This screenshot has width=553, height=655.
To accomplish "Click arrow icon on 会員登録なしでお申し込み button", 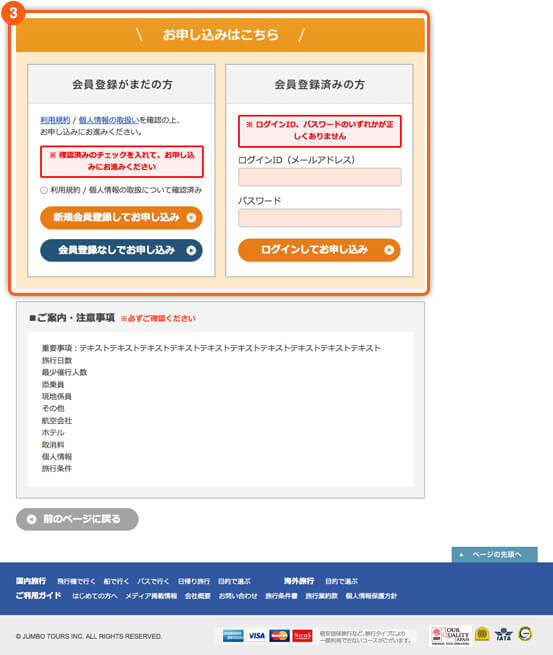I will click(191, 250).
